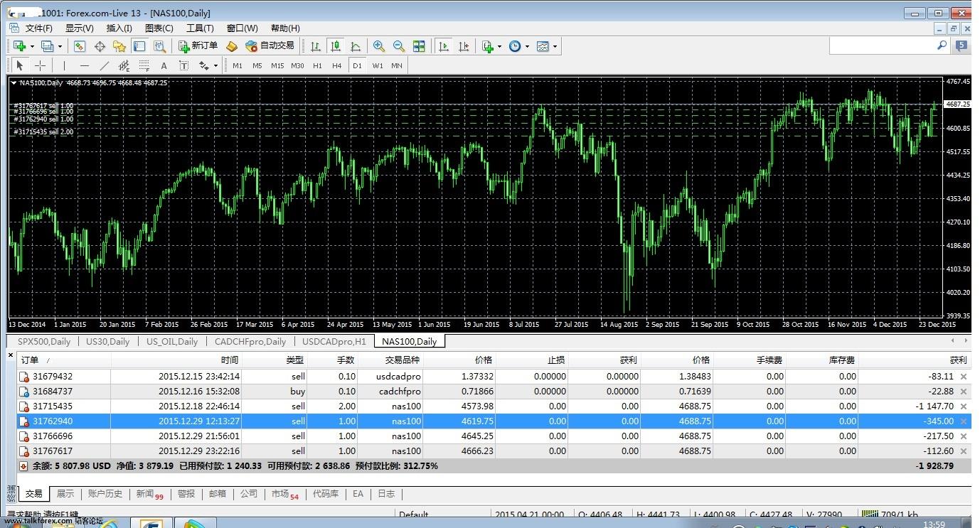
Task: Open the Strategy Tester
Action: 159,46
